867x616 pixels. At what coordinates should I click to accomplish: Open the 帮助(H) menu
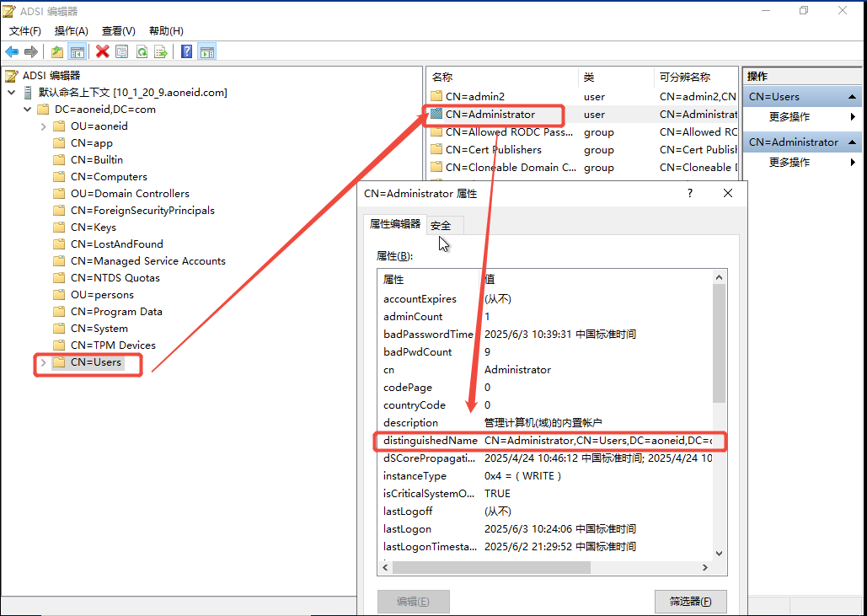pyautogui.click(x=166, y=31)
